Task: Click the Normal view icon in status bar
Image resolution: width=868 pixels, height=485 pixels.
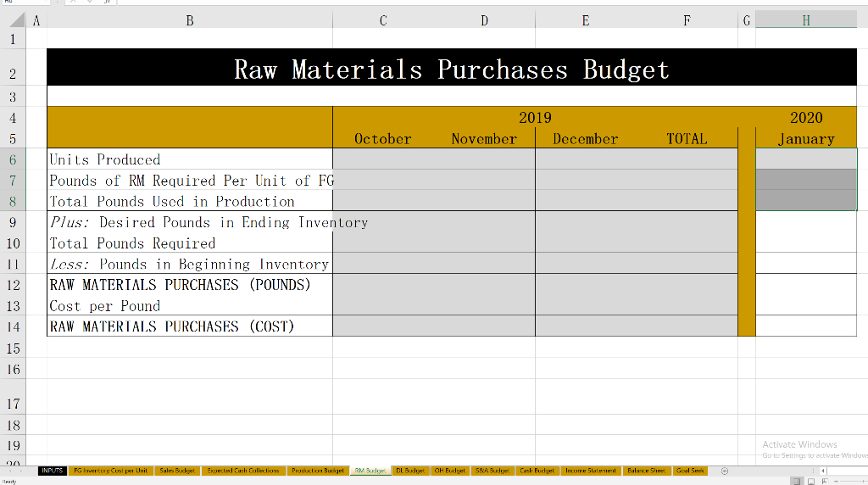Action: 797,481
